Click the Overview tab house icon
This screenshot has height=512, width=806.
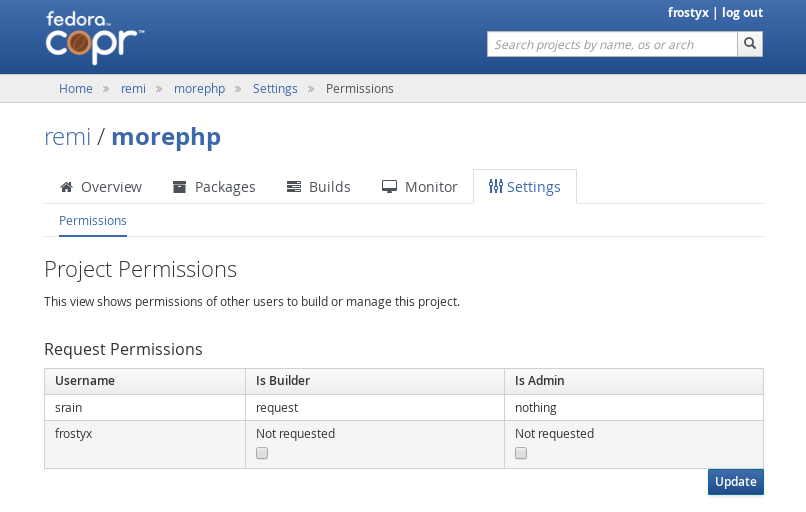point(66,187)
